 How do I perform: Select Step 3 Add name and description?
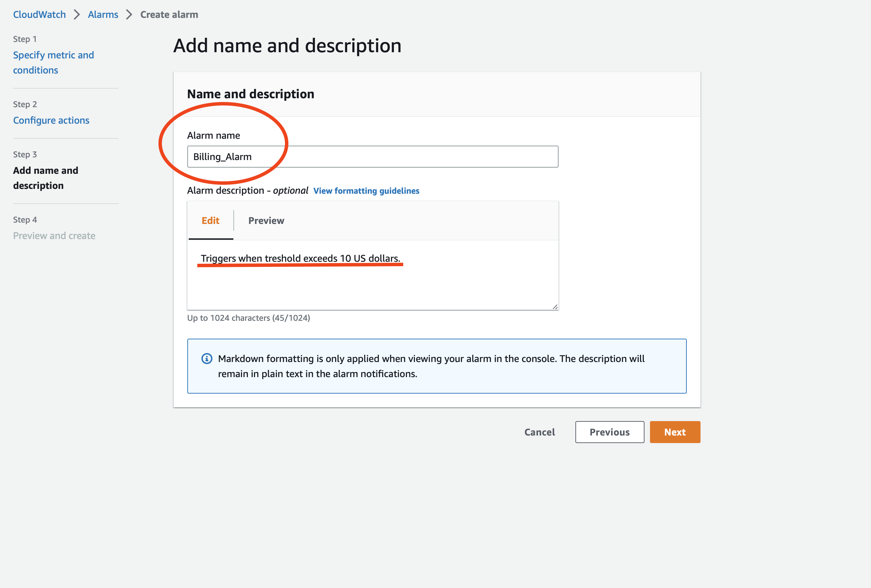click(x=45, y=178)
